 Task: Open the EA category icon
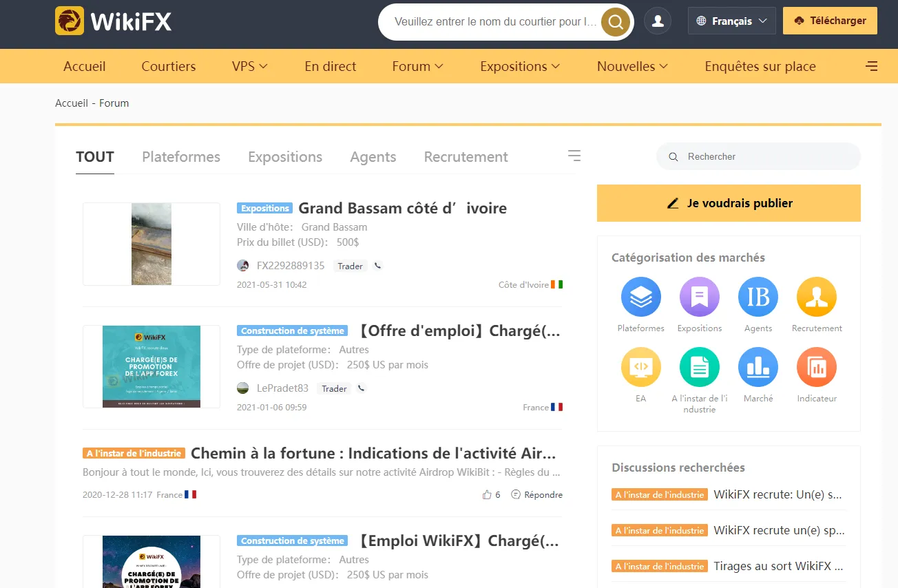click(641, 367)
